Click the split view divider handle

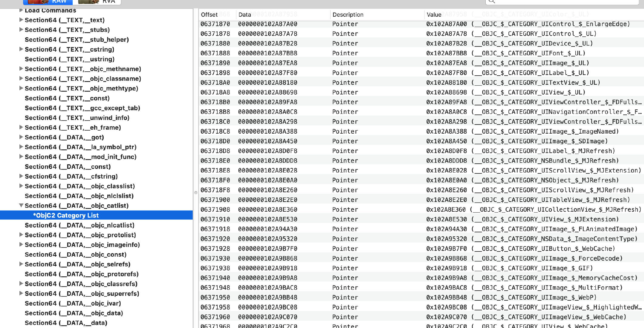(196, 193)
